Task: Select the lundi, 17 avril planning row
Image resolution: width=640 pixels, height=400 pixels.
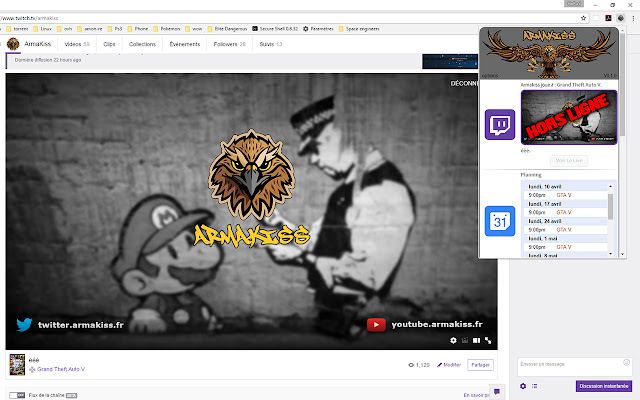Action: pyautogui.click(x=565, y=204)
